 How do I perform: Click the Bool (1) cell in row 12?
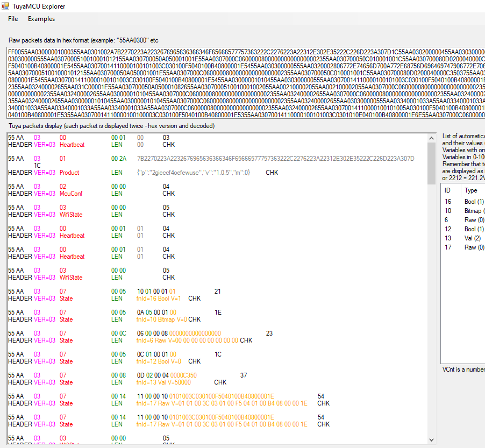[474, 229]
